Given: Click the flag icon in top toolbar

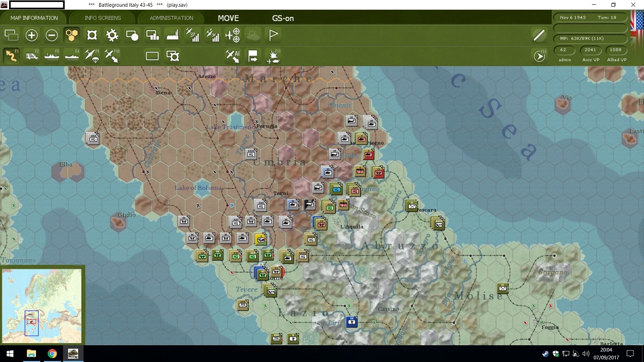Looking at the screenshot, I should [274, 35].
